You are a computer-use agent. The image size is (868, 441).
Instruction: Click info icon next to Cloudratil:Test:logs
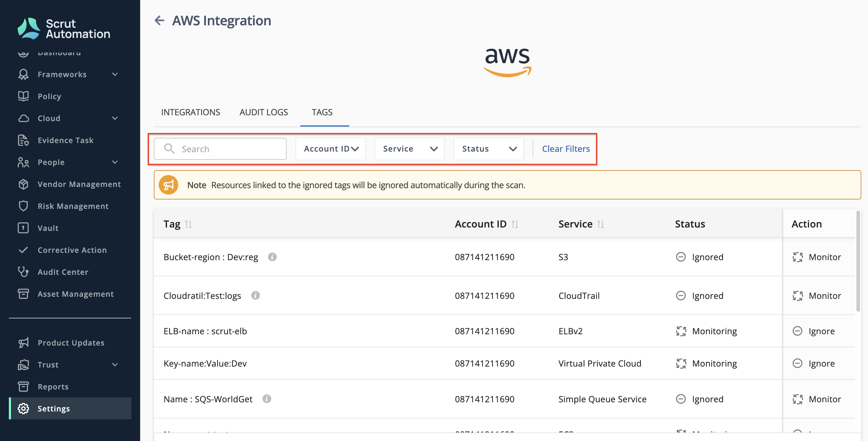[x=255, y=296]
